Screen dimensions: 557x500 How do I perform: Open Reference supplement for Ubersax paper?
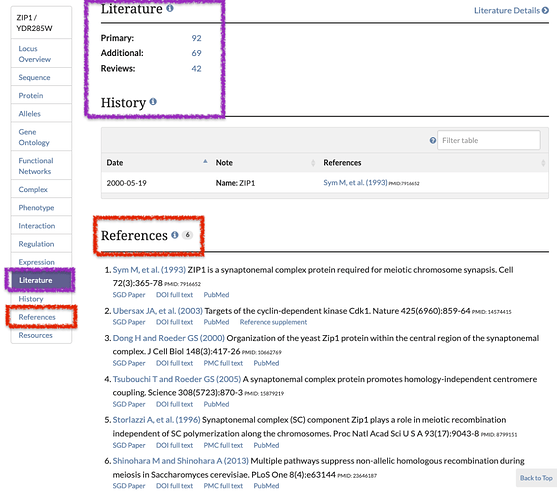point(274,322)
